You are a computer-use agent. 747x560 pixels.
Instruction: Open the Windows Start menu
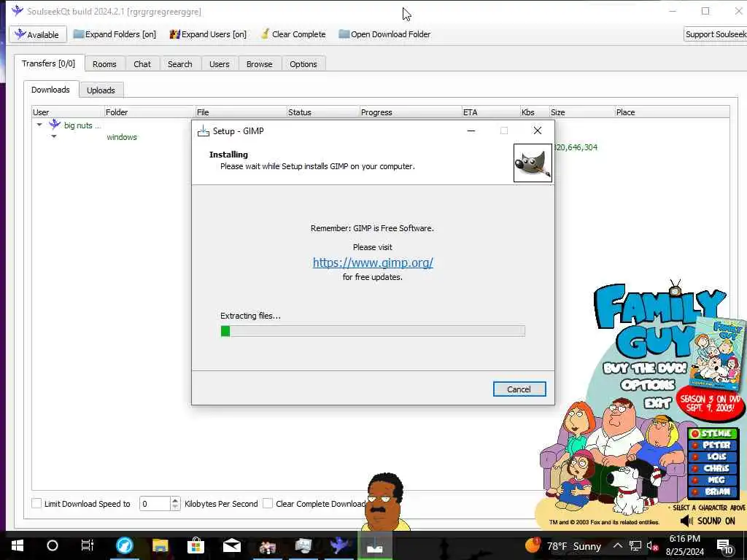tap(18, 545)
